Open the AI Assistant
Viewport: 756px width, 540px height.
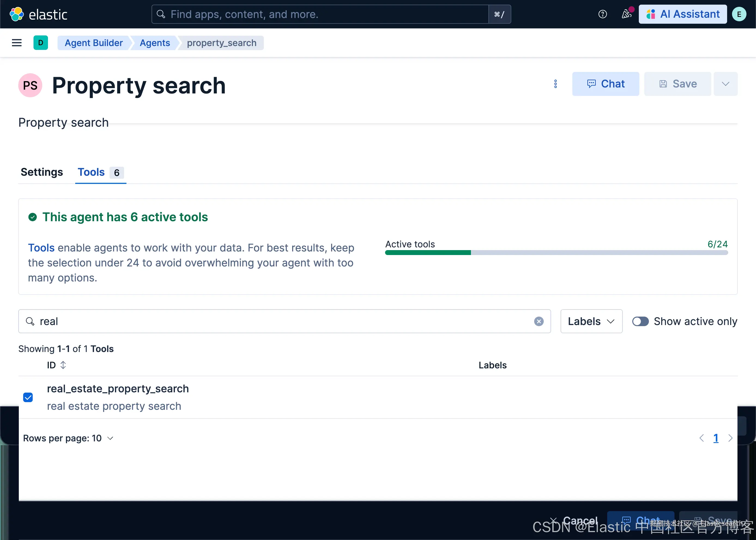click(682, 14)
